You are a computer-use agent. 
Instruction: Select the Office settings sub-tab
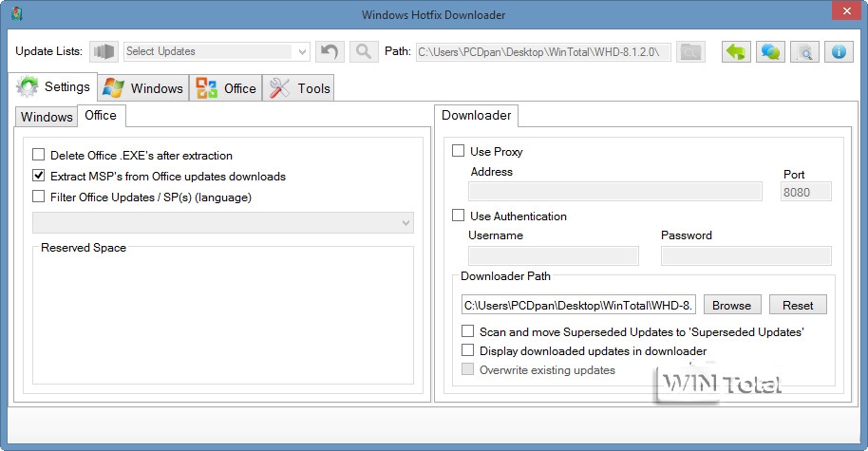(x=101, y=115)
